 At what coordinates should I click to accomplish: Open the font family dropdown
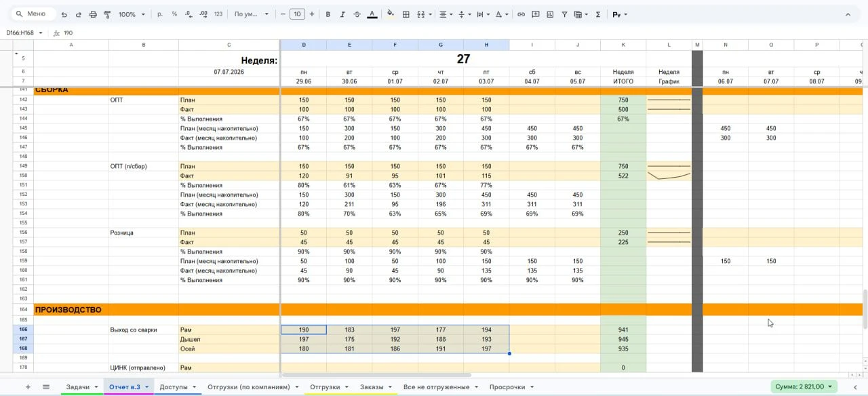click(x=251, y=14)
